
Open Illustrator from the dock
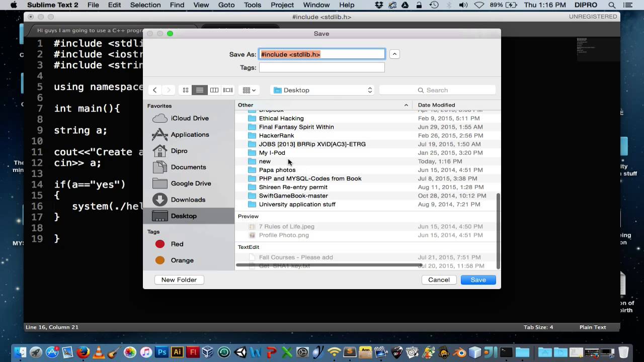coord(177,352)
